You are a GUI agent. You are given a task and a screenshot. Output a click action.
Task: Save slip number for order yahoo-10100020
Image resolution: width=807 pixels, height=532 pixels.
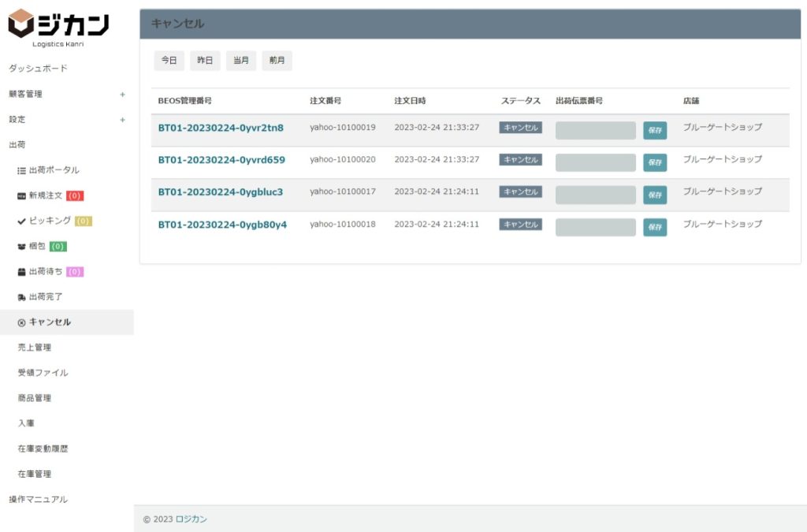click(654, 162)
